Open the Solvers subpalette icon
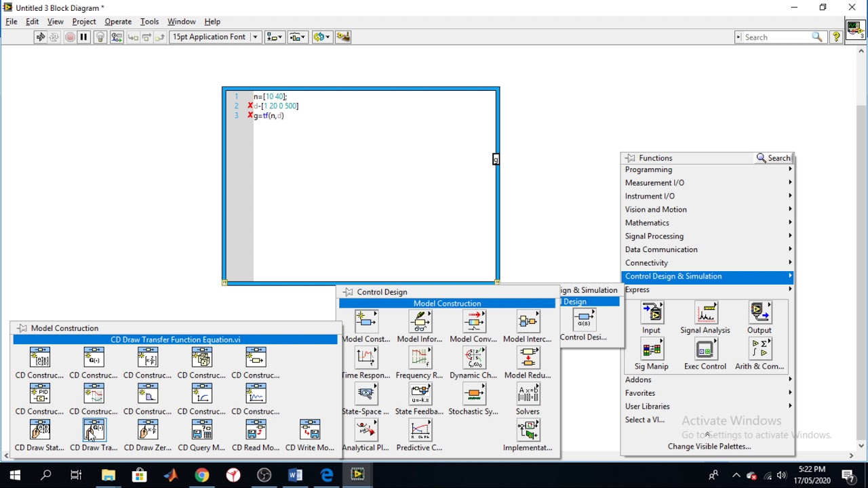This screenshot has width=868, height=488. (528, 394)
